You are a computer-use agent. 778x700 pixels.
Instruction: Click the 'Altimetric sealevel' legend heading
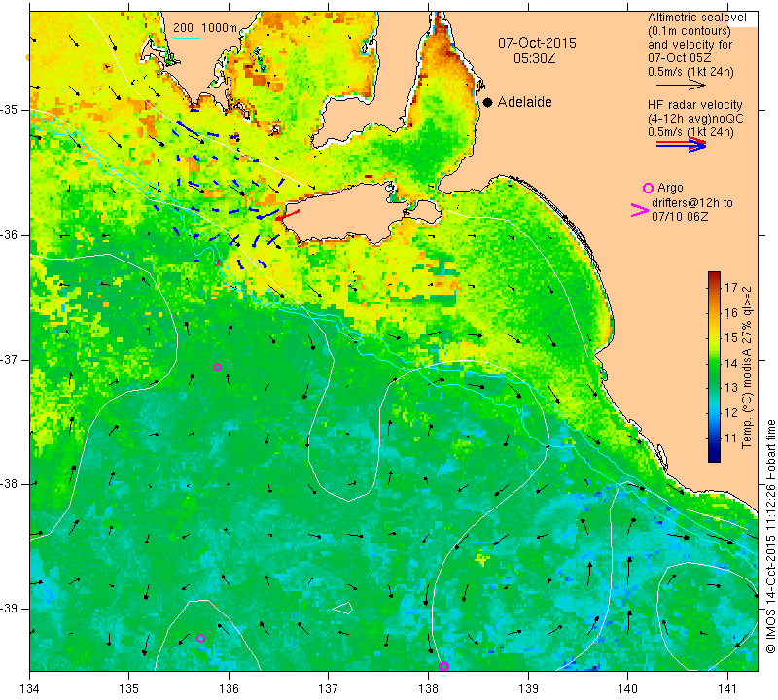696,17
